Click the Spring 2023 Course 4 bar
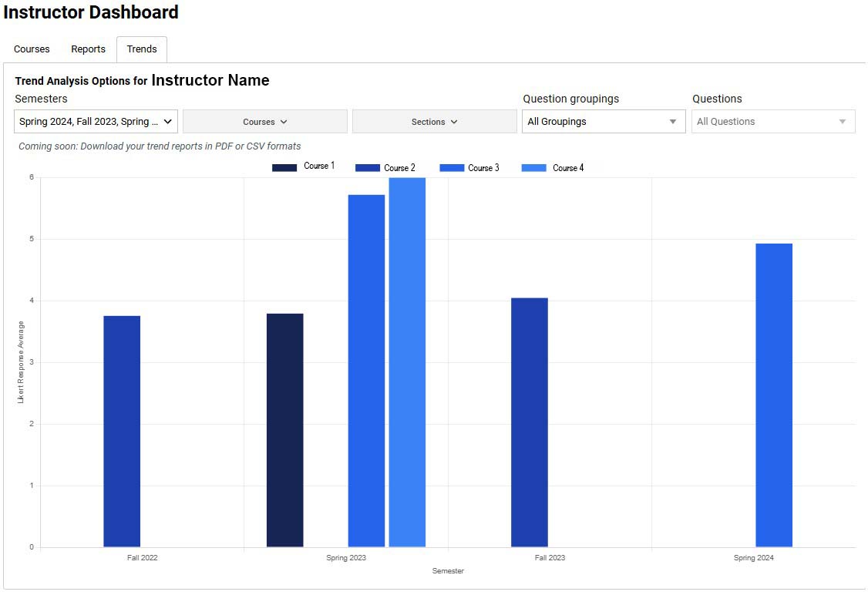 [407, 362]
